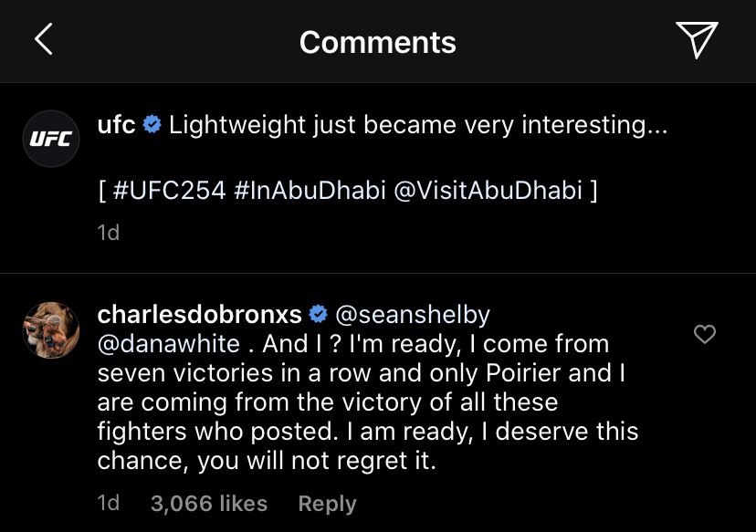Like the charlesdobronxs comment with the heart
Viewport: 756px width, 532px height.
point(705,335)
